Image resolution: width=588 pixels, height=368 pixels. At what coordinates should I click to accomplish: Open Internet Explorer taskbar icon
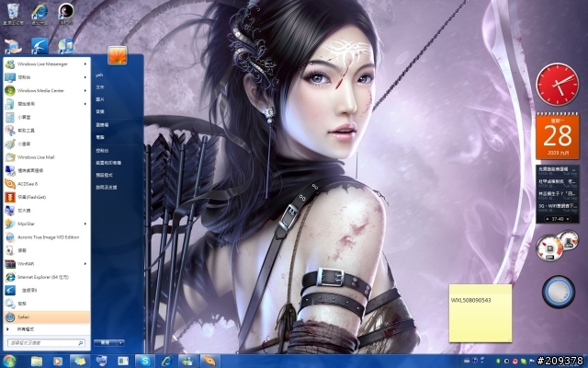[166, 361]
